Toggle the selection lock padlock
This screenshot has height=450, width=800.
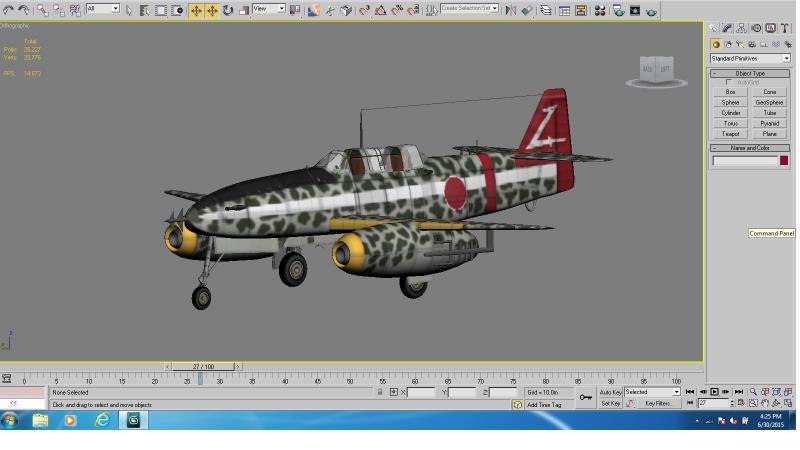click(x=380, y=392)
